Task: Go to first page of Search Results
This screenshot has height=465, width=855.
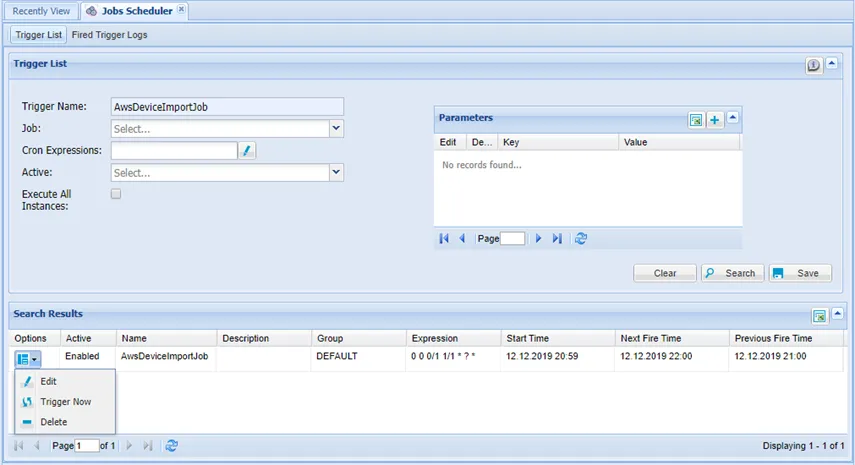Action: pos(19,445)
